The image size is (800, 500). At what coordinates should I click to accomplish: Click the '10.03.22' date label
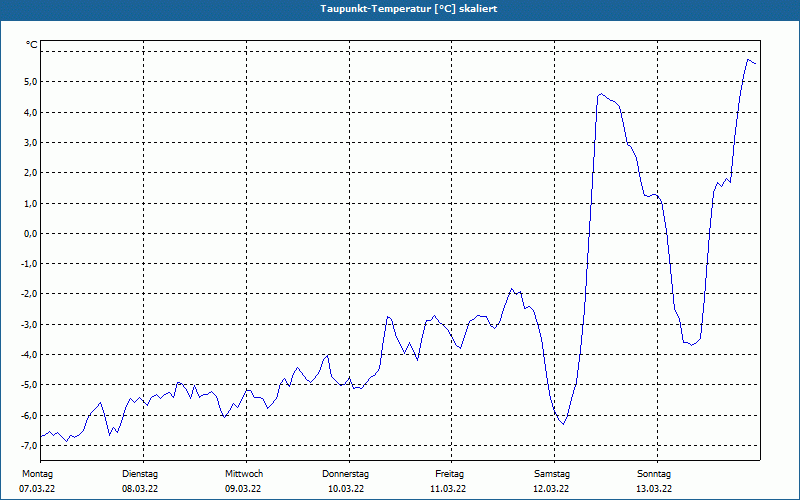click(x=346, y=489)
